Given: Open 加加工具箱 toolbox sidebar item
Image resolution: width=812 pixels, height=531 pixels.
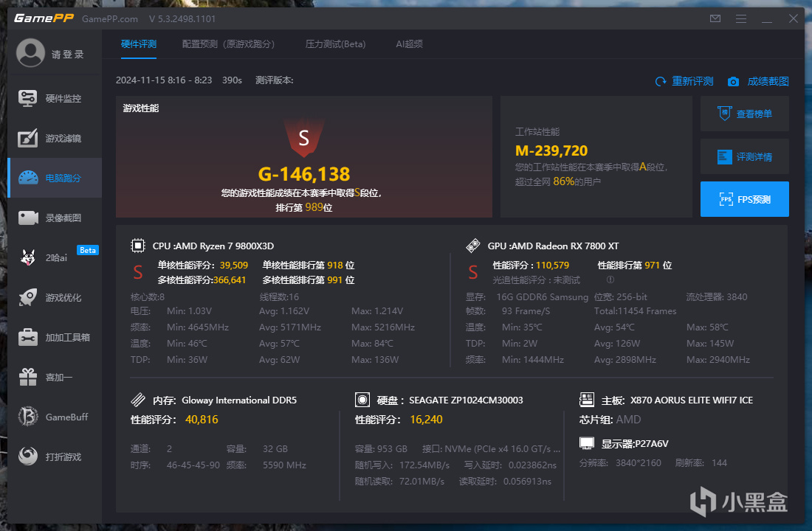Looking at the screenshot, I should coord(55,338).
